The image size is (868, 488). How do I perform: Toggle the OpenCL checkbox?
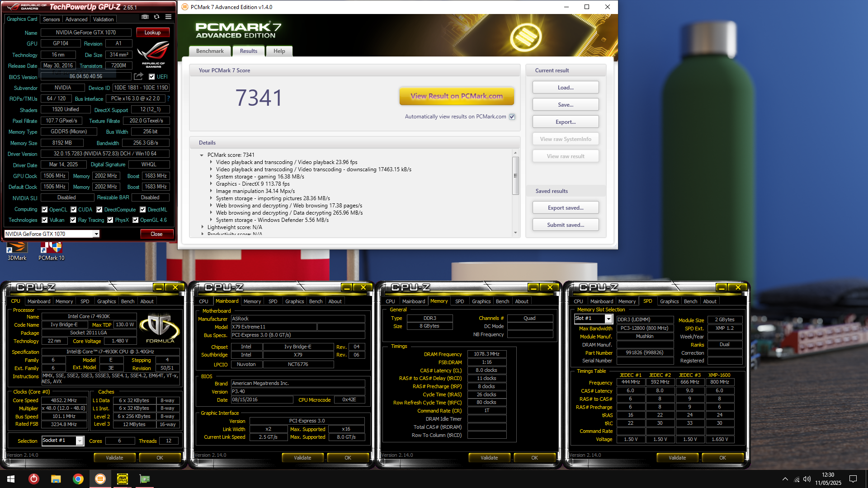(45, 209)
